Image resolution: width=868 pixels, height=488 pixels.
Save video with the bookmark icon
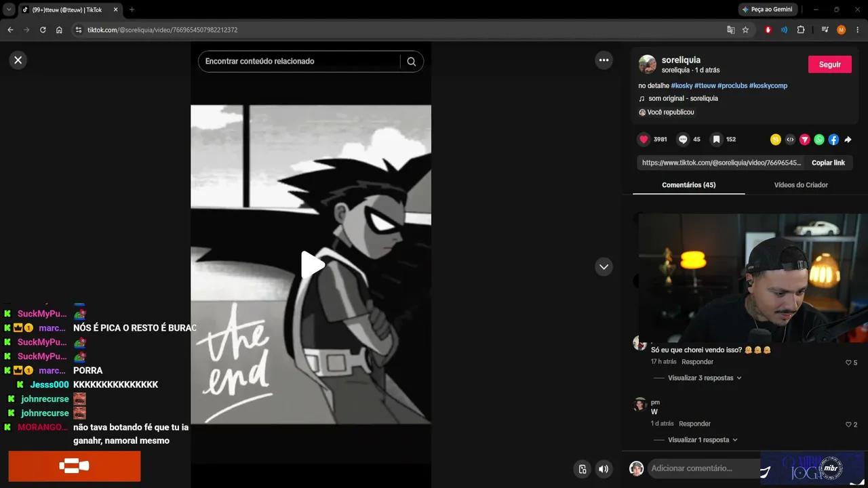pos(716,140)
